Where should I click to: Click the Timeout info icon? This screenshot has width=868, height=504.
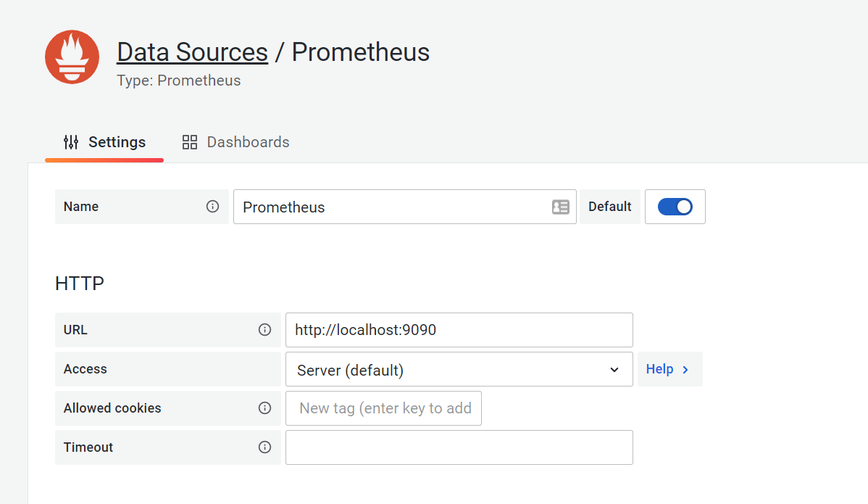click(x=264, y=447)
